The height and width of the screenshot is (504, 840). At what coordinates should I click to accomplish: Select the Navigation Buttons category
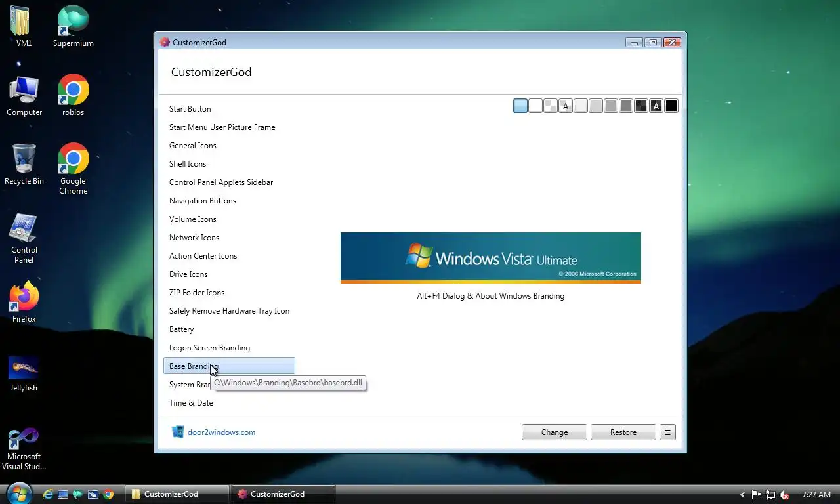point(229,201)
